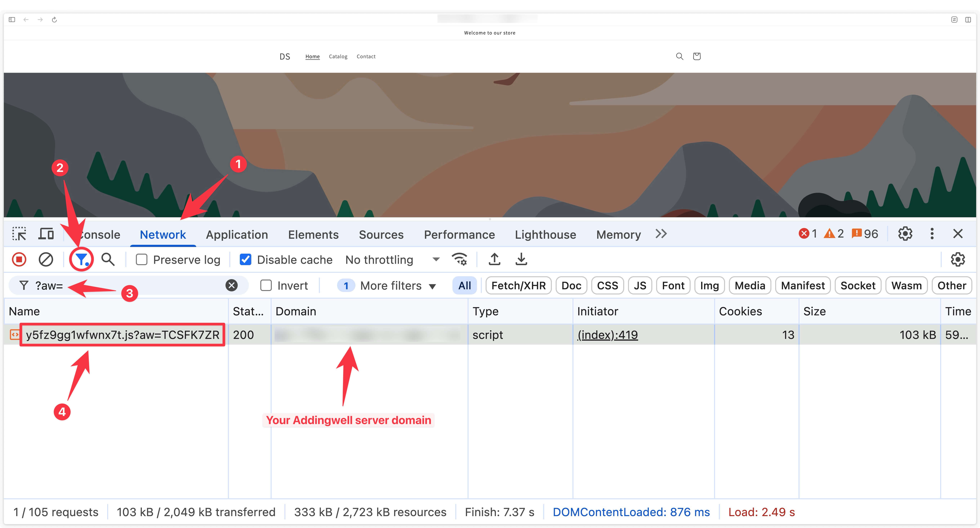Click the DS store logo

[x=285, y=57]
